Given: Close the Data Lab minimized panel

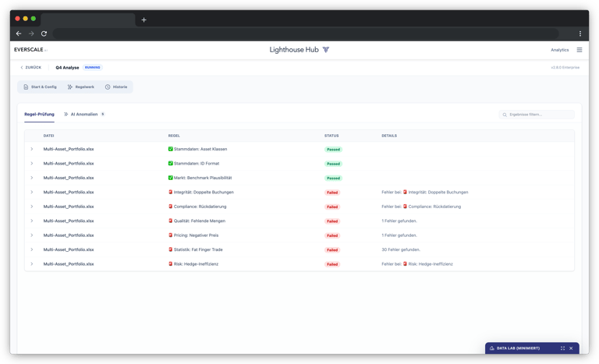Looking at the screenshot, I should (571, 348).
